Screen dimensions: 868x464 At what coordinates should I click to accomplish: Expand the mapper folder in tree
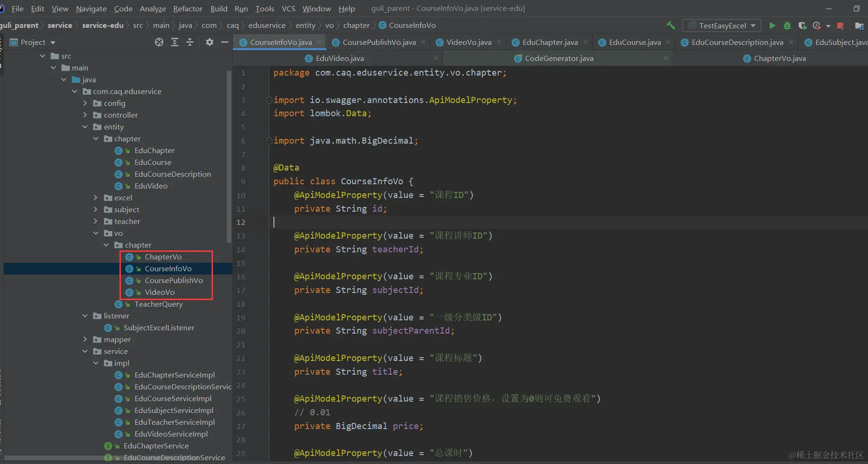coord(85,339)
